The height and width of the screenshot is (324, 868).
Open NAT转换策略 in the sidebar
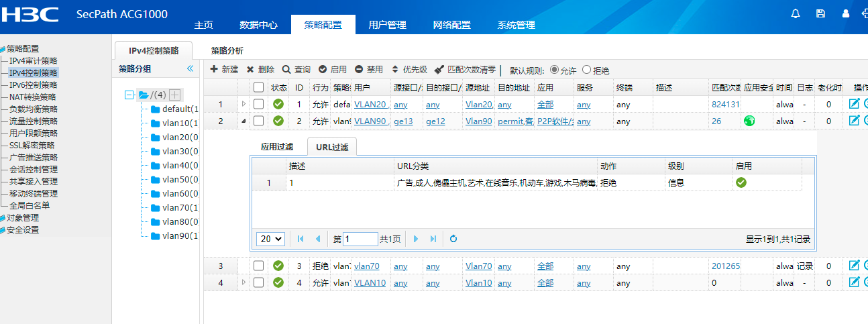pos(34,97)
